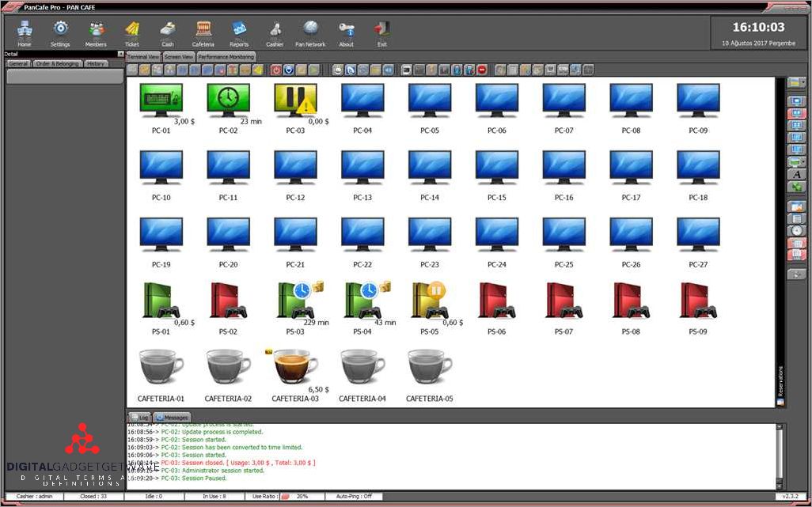The width and height of the screenshot is (812, 507).
Task: Open the Members icon
Action: point(96,32)
